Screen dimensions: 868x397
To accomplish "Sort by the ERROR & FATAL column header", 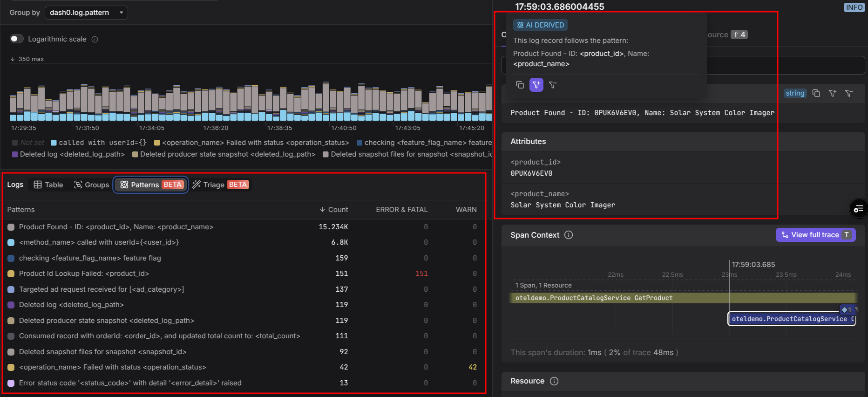I will tap(401, 210).
